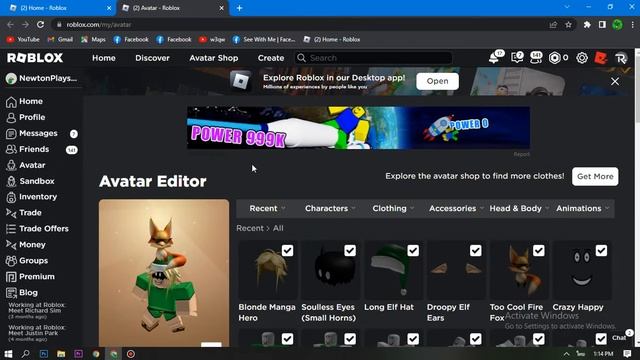
Task: Click the Avatar icon in sidebar
Action: [11, 165]
